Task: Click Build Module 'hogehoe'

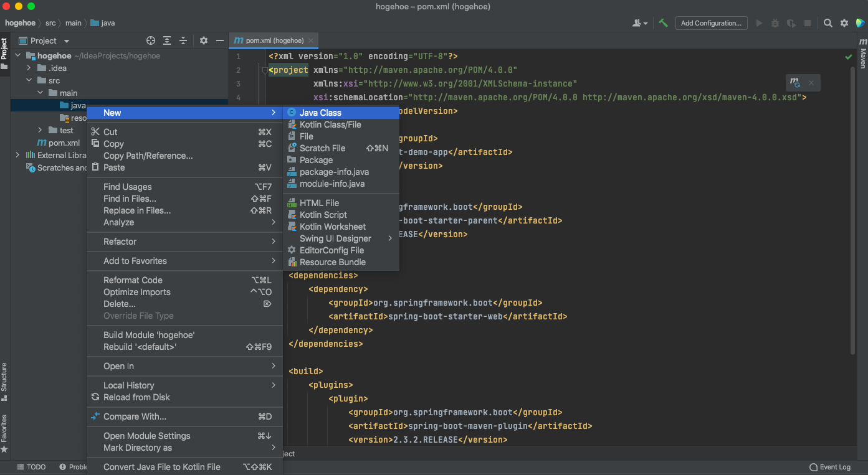Action: 184,335
